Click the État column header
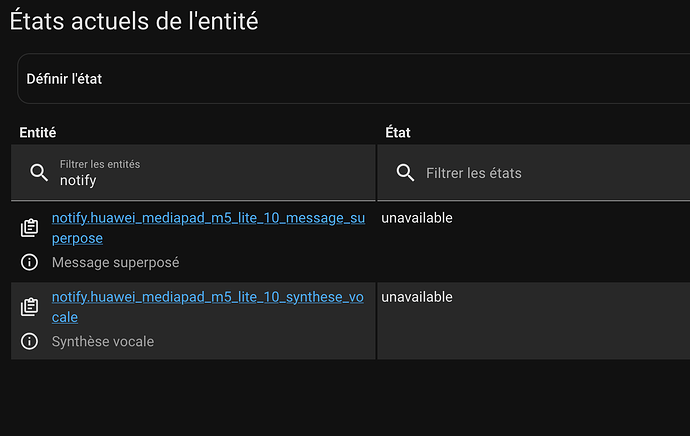 tap(398, 132)
